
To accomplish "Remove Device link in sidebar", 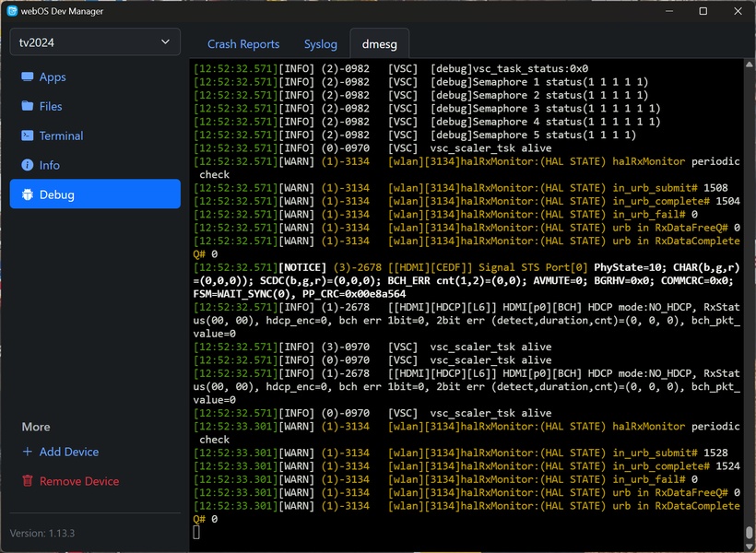I will (x=79, y=481).
